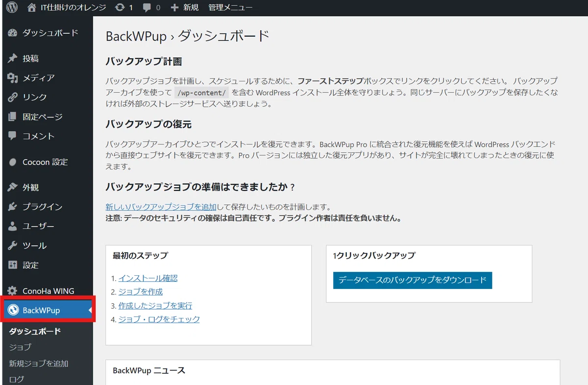Click the pin icon for 投稿
Image resolution: width=588 pixels, height=385 pixels.
pos(13,58)
